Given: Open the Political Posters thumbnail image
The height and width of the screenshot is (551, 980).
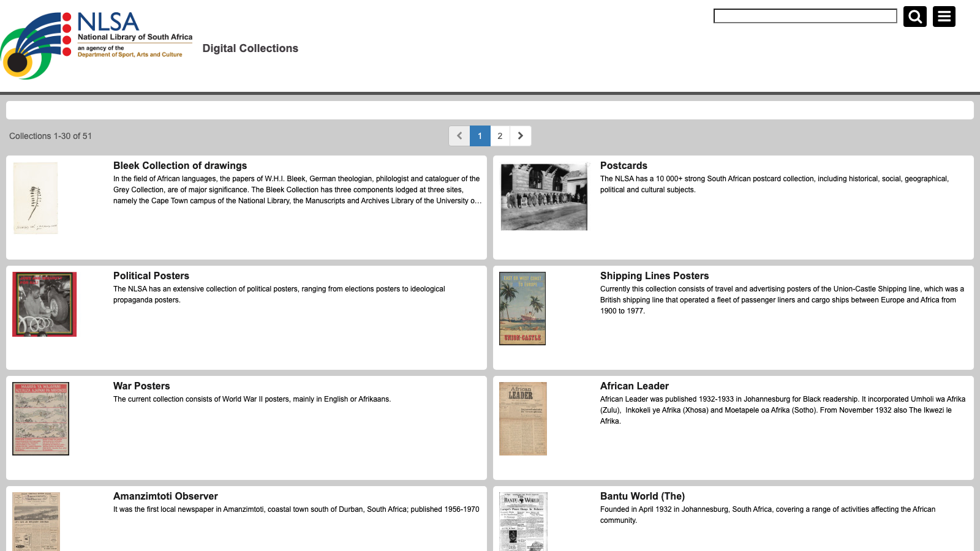Looking at the screenshot, I should (43, 304).
